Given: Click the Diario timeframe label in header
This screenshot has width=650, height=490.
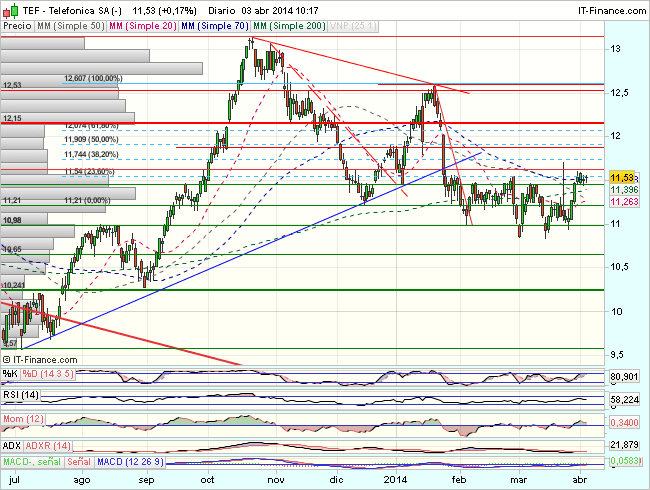Looking at the screenshot, I should 221,11.
